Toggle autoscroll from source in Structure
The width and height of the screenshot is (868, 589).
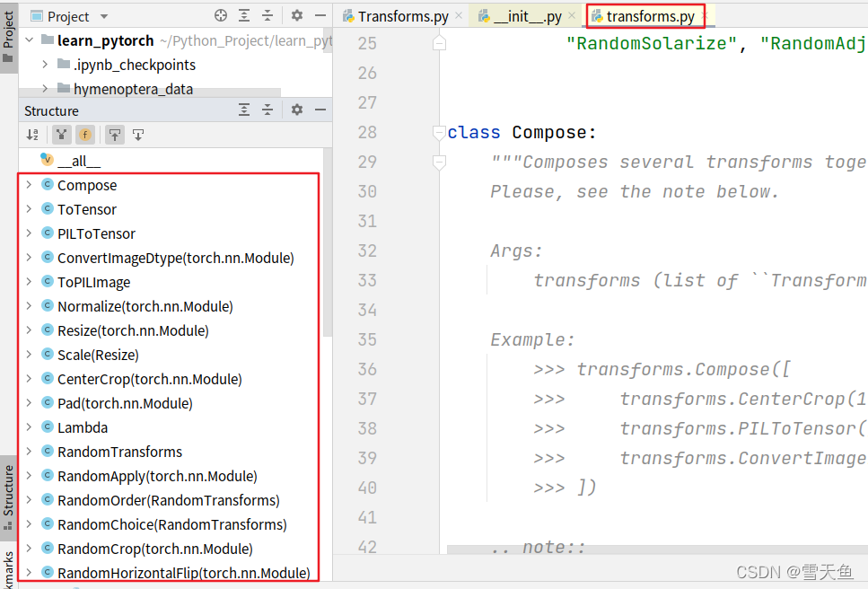138,135
